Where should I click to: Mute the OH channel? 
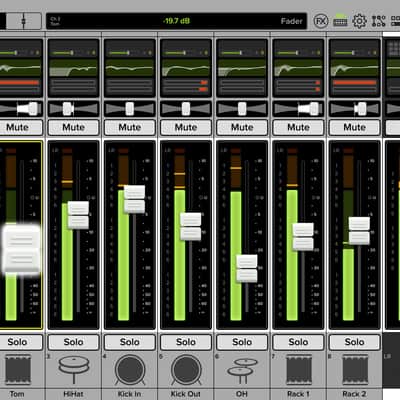(242, 127)
